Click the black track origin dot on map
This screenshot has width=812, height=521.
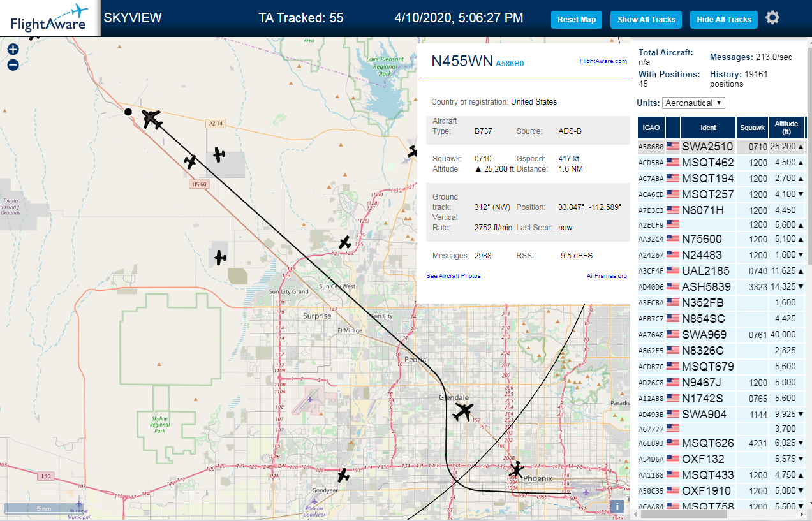(128, 112)
